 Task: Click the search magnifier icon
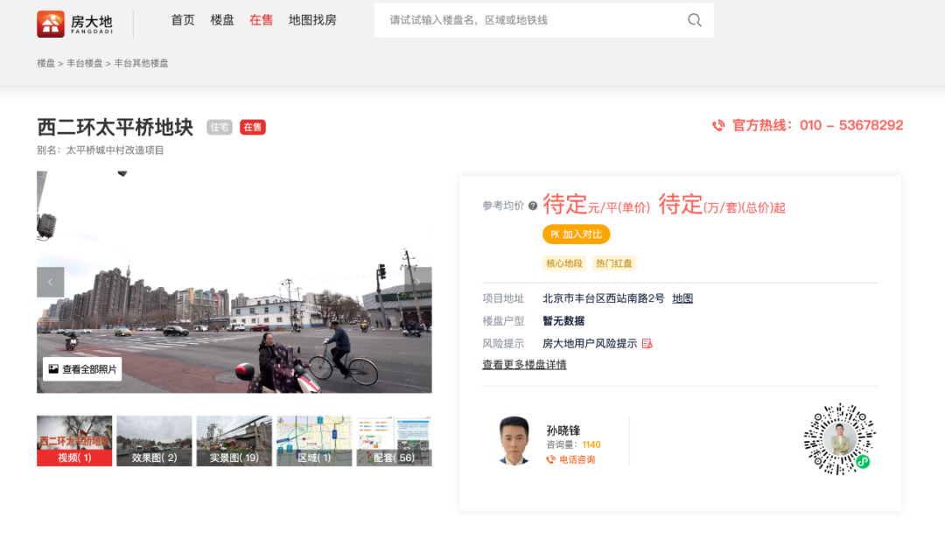694,20
